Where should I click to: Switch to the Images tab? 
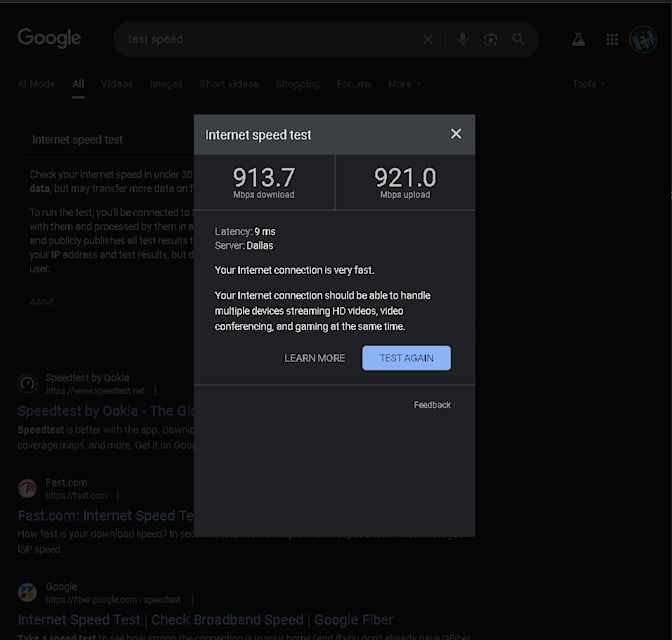click(166, 84)
